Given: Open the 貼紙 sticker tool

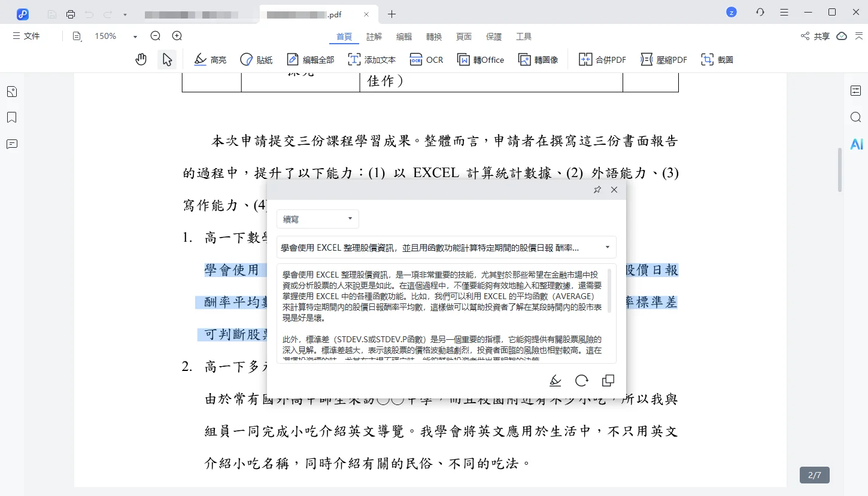Looking at the screenshot, I should [256, 59].
